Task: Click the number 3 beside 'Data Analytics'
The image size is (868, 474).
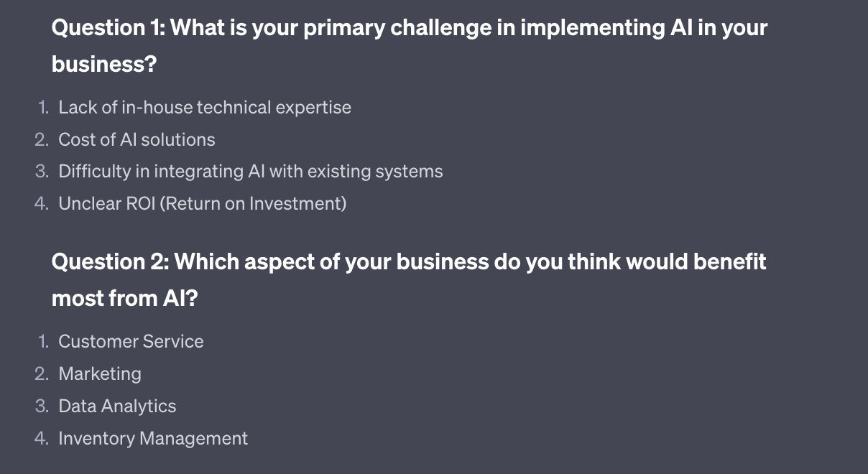Action: (42, 406)
